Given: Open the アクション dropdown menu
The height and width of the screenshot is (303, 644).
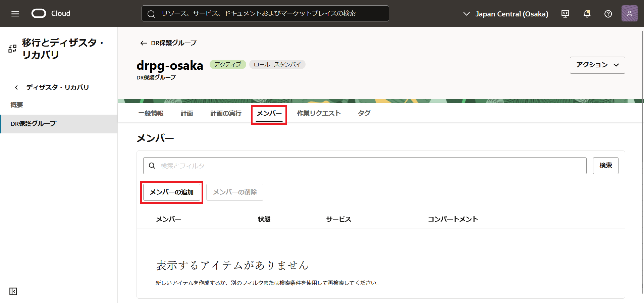Looking at the screenshot, I should click(597, 65).
